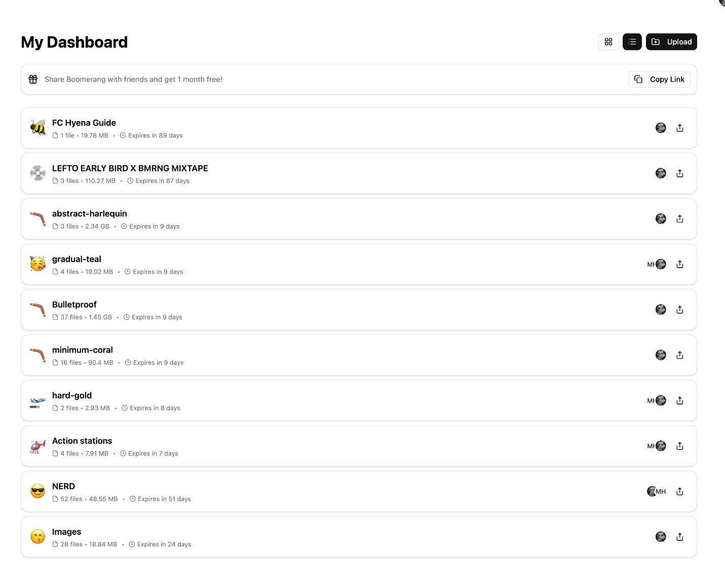Share the hard-gold folder
This screenshot has height=588, width=725.
tap(679, 400)
